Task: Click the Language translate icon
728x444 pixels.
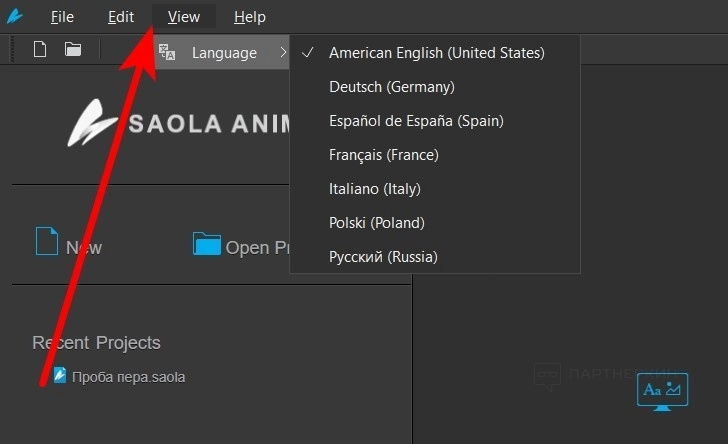Action: (167, 53)
